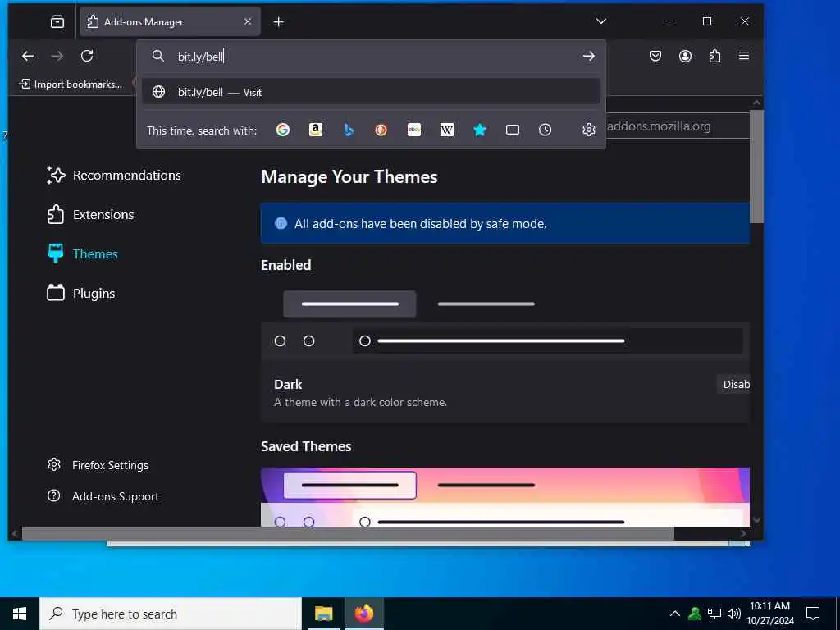Open Recommendations in sidebar
This screenshot has width=840, height=630.
[x=114, y=176]
